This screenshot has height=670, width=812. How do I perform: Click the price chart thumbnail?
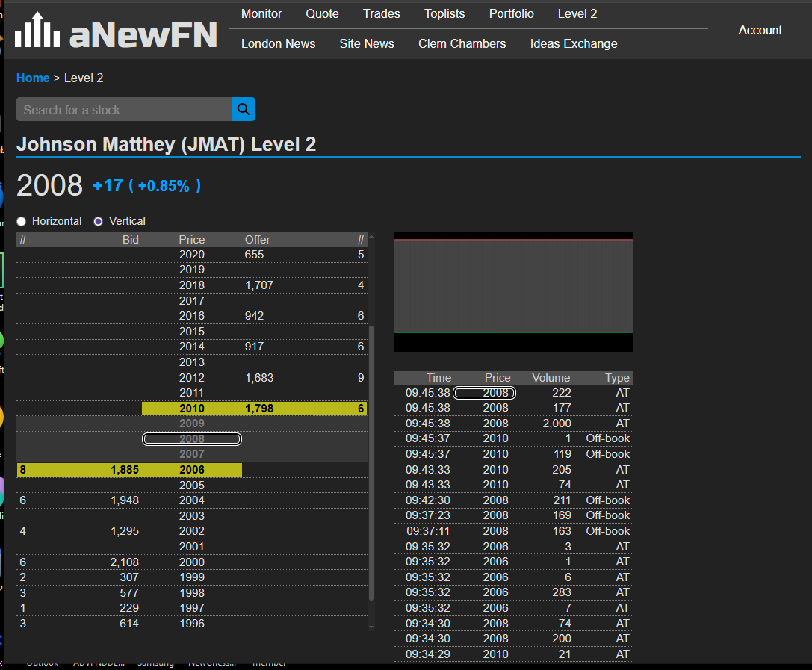tap(514, 292)
